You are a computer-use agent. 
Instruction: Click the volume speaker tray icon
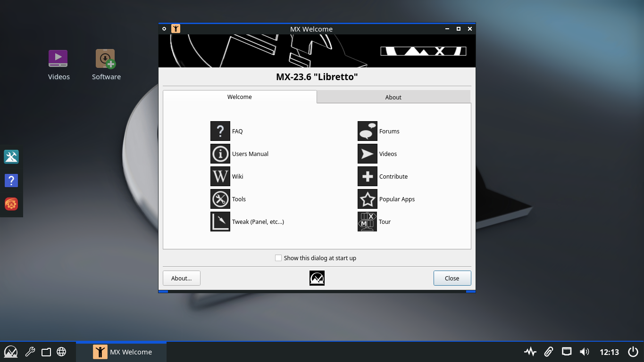tap(585, 352)
